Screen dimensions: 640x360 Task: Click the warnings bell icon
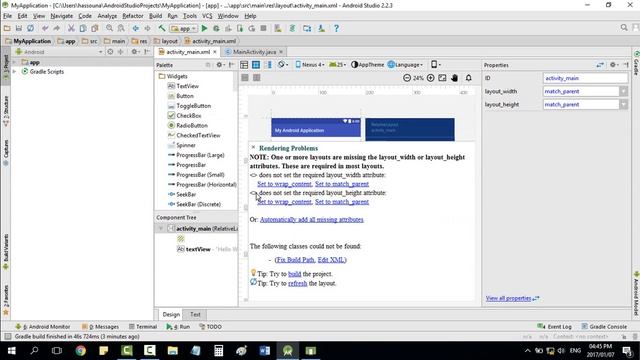coord(469,78)
